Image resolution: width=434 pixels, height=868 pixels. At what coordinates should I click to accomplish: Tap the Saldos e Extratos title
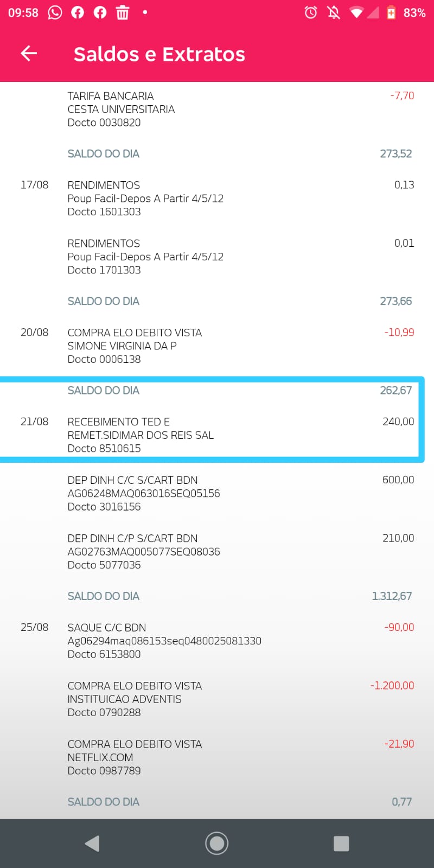pos(159,54)
